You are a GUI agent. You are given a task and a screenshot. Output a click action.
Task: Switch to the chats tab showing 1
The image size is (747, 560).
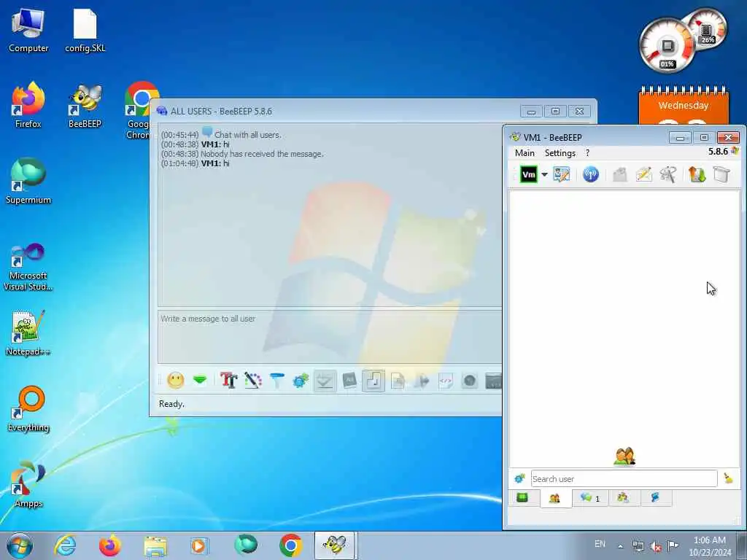point(589,498)
